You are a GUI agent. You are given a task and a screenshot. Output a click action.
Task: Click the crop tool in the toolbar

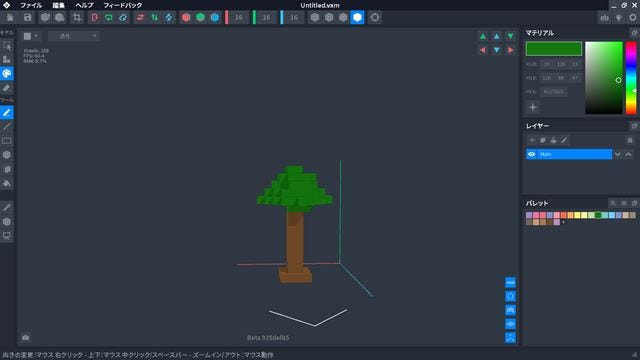coord(77,18)
